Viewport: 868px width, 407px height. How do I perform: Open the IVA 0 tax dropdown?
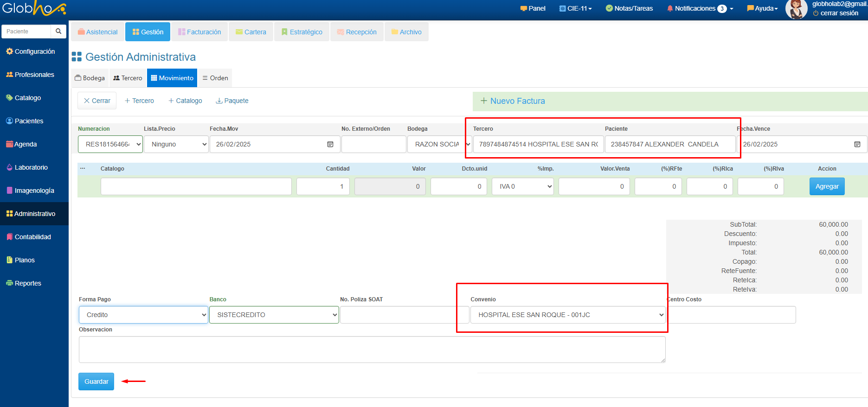522,186
